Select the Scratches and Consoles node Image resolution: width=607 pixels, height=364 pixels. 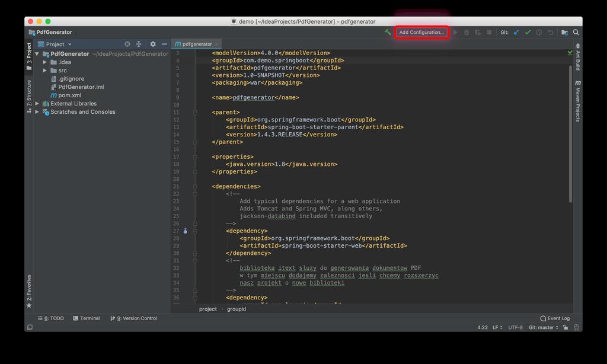79,112
